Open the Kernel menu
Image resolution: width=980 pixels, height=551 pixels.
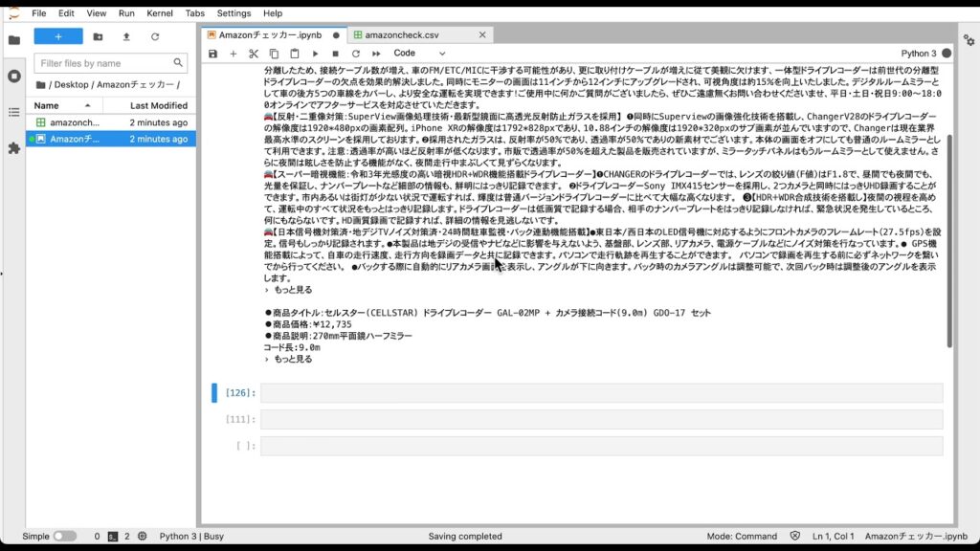[x=159, y=13]
